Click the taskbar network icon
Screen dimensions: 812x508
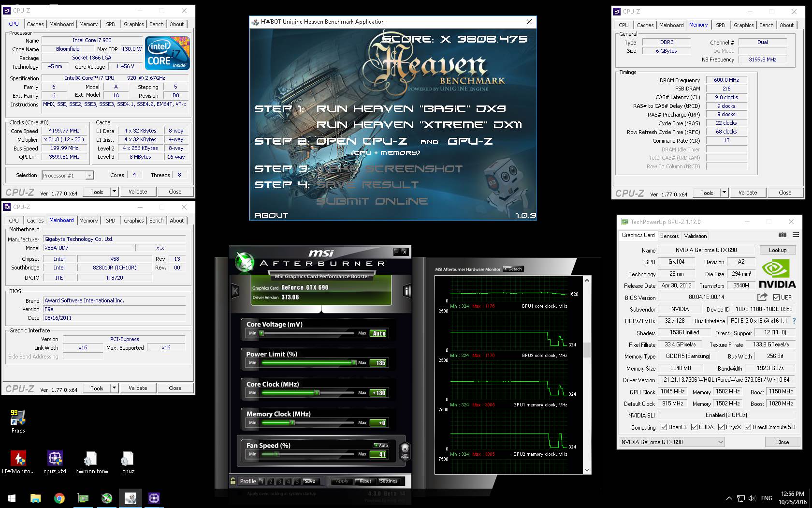(x=740, y=498)
